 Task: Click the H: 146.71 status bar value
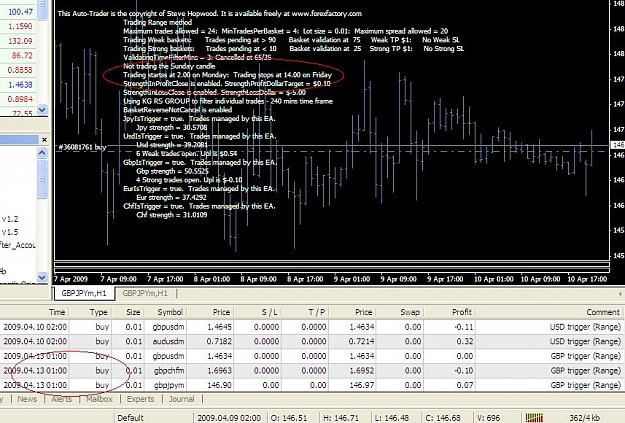341,418
